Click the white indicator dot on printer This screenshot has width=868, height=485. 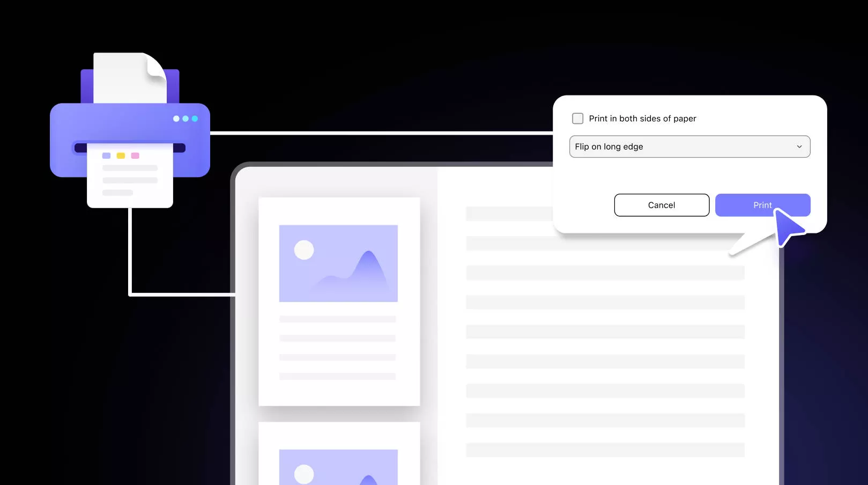176,119
